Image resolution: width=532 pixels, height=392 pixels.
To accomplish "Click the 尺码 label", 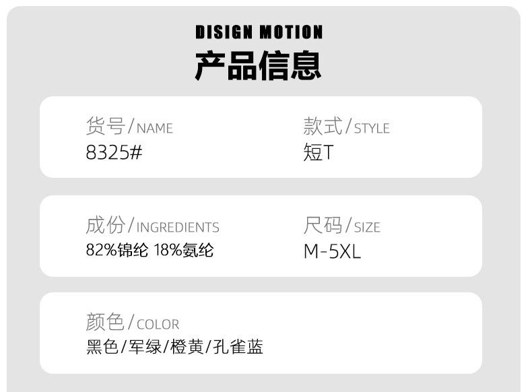I will (x=323, y=225).
